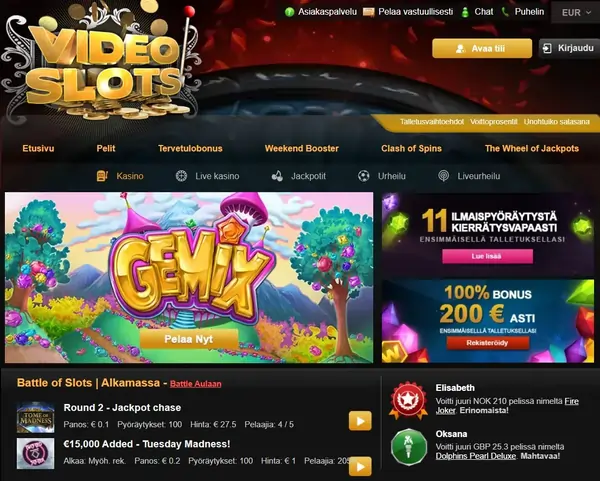Go to Clash of Spins page

coord(411,148)
